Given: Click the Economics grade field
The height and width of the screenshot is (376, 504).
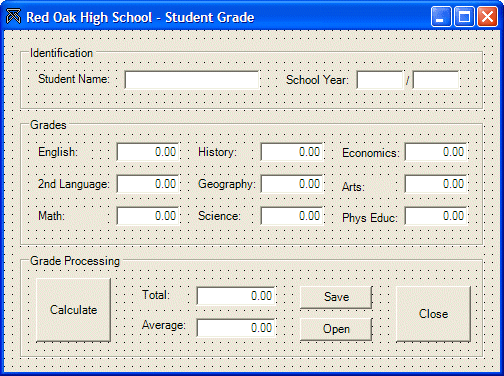Looking at the screenshot, I should (436, 152).
